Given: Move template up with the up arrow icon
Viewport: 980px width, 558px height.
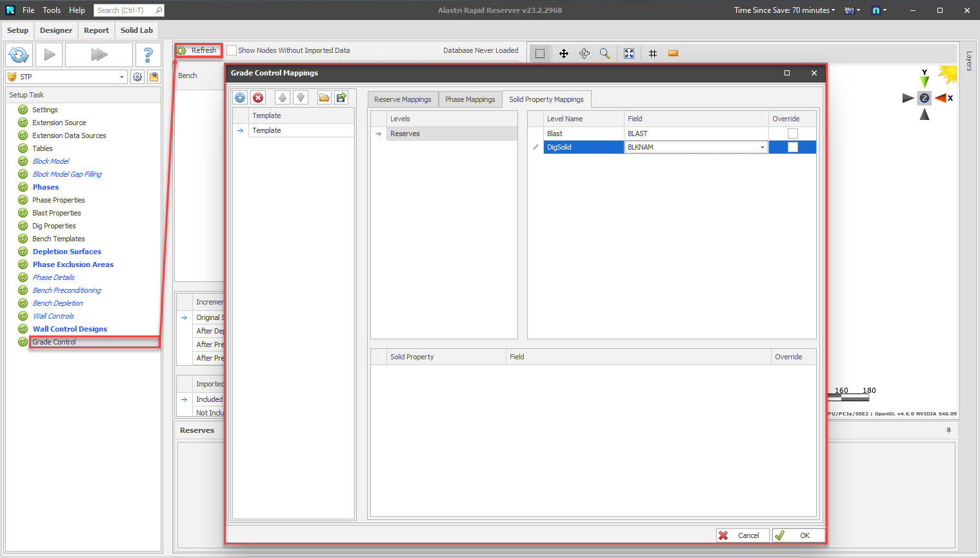Looking at the screenshot, I should tap(282, 97).
